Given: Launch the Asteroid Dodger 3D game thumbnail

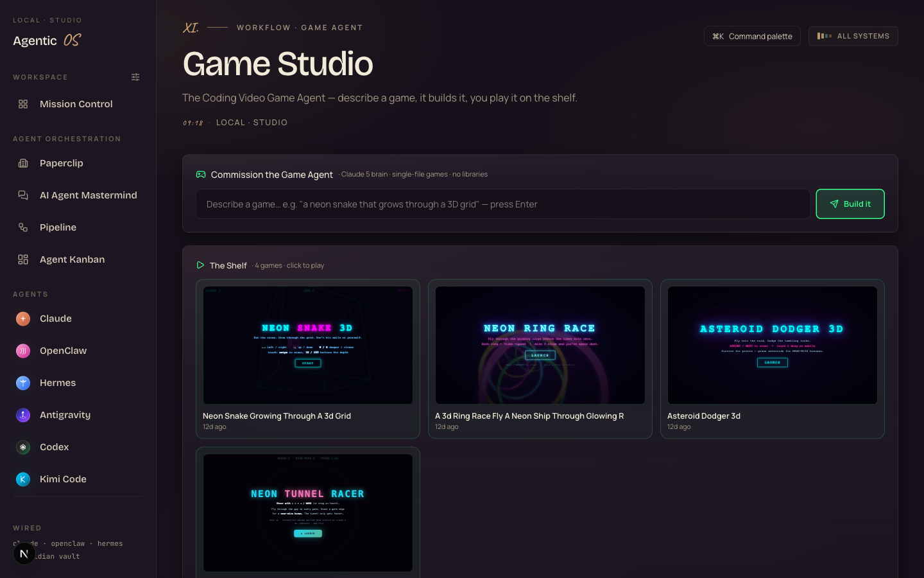Looking at the screenshot, I should [x=773, y=346].
